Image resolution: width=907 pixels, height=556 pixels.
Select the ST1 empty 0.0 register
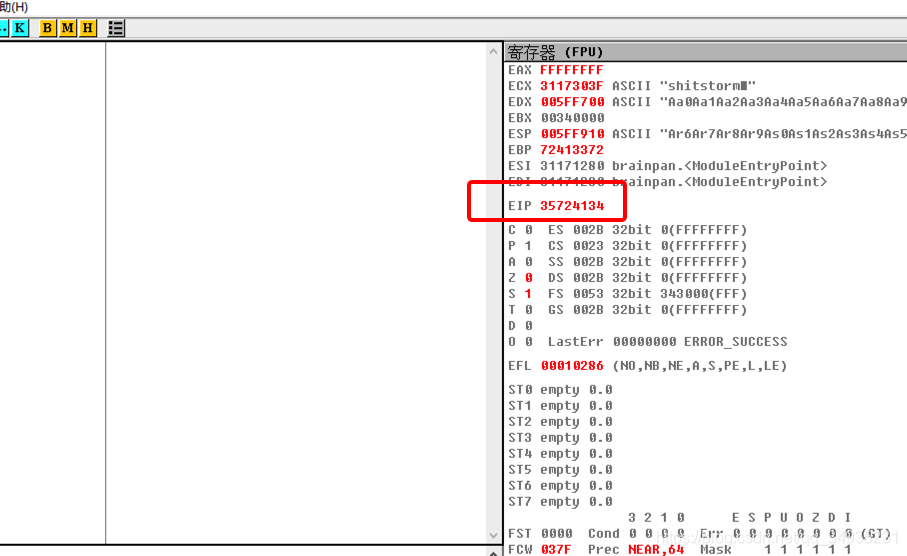pyautogui.click(x=560, y=406)
